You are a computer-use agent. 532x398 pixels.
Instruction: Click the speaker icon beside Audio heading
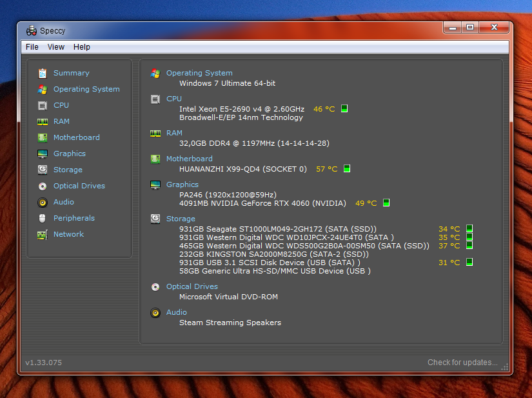[x=155, y=312]
